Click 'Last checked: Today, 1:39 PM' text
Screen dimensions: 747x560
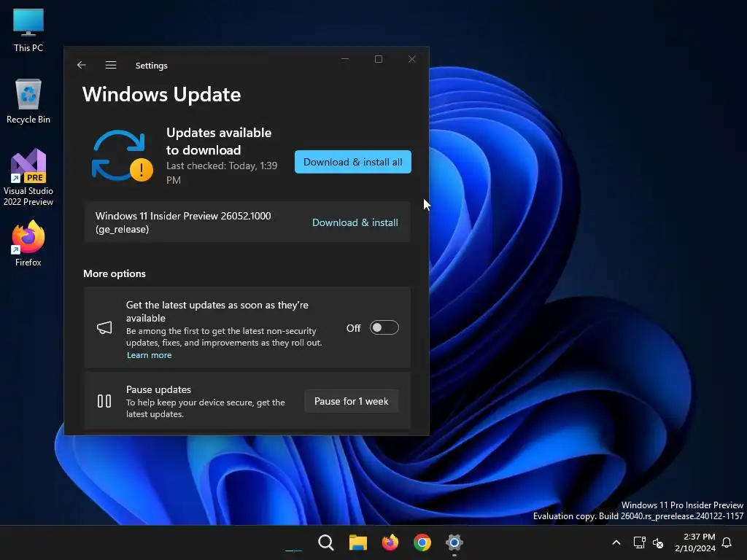[222, 172]
